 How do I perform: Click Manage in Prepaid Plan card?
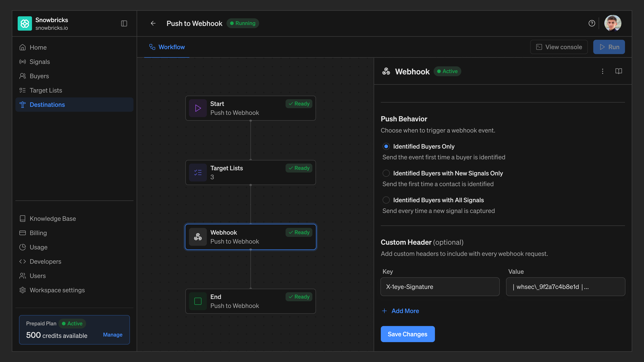coord(112,335)
